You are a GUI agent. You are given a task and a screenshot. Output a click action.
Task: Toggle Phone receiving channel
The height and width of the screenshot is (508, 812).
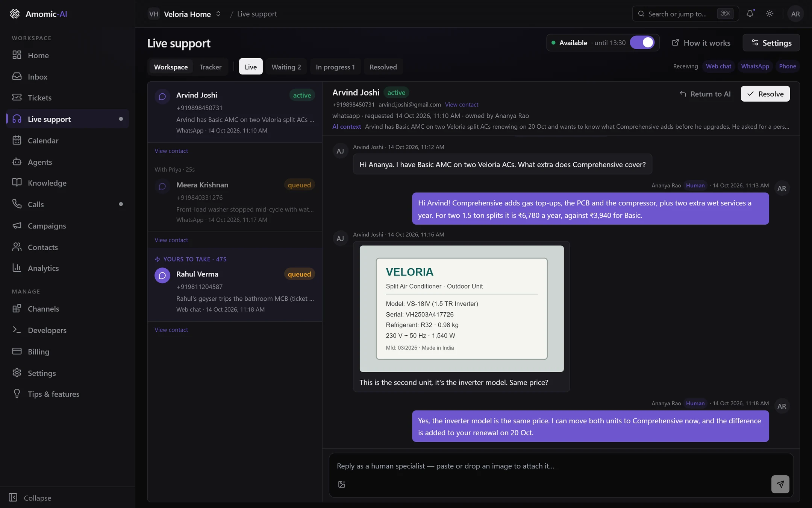788,66
